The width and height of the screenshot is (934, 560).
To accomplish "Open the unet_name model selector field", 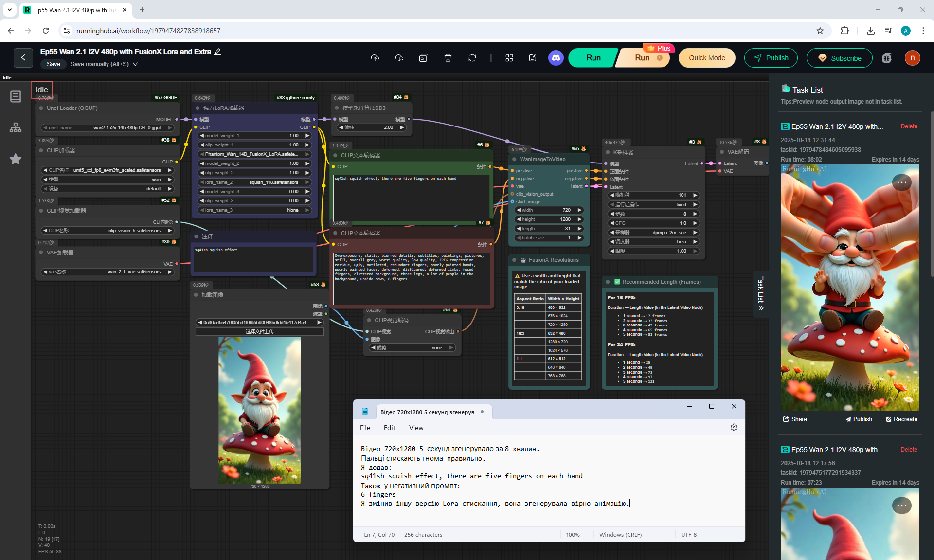I will click(108, 128).
